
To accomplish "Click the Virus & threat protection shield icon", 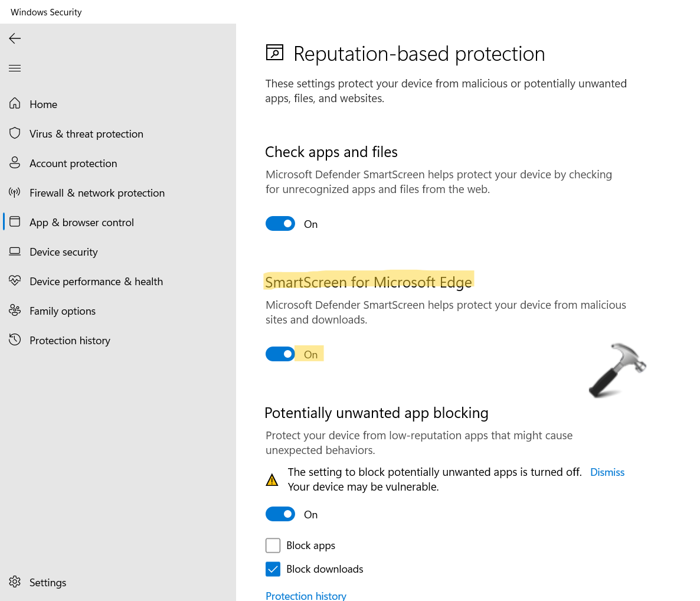I will point(15,133).
